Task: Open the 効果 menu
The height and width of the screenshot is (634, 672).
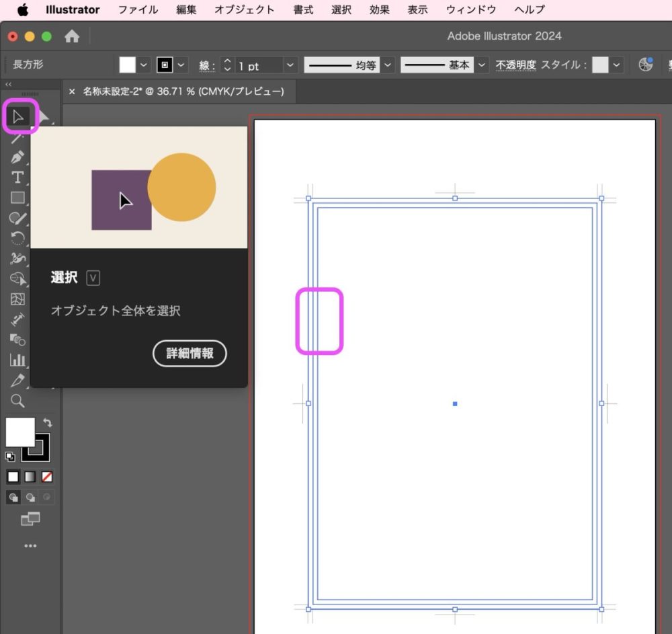Action: pyautogui.click(x=379, y=9)
